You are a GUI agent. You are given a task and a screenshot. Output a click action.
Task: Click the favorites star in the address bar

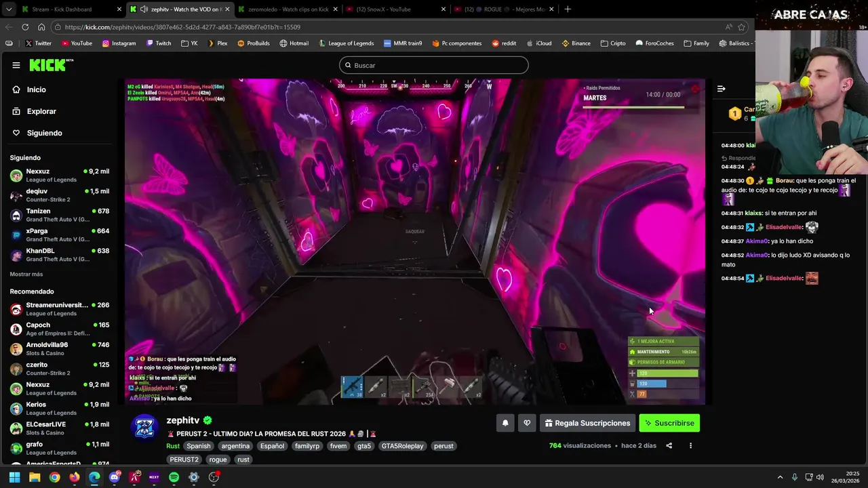click(x=742, y=27)
